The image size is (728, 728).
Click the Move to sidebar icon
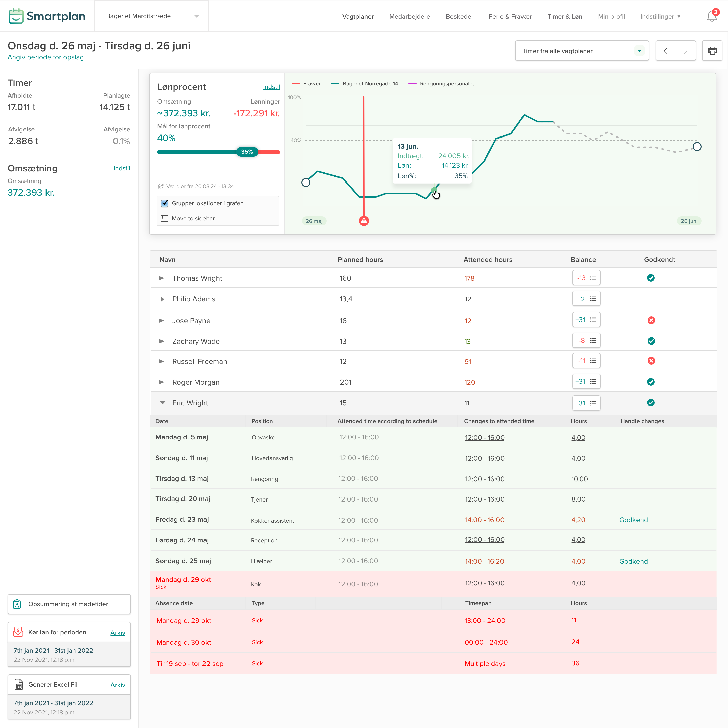165,219
